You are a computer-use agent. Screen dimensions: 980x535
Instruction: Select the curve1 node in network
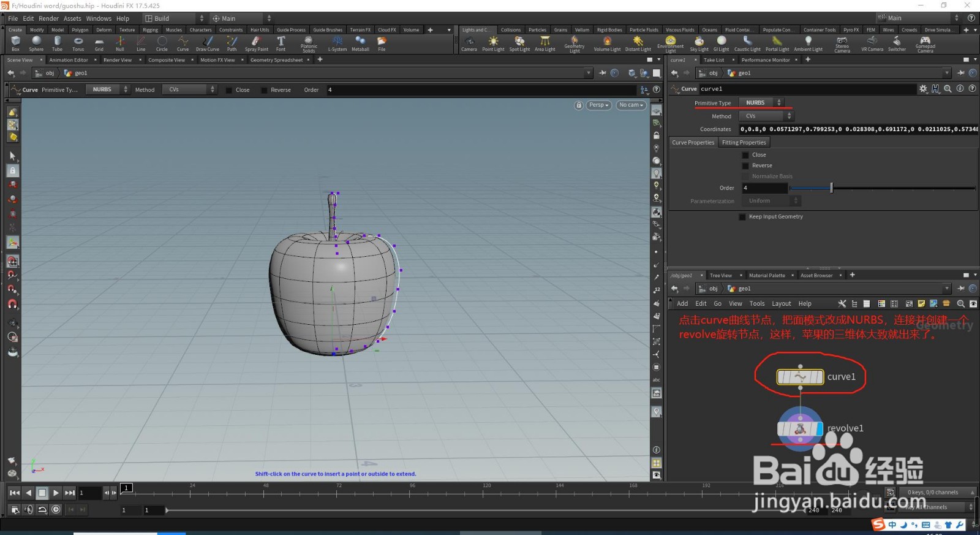[800, 377]
